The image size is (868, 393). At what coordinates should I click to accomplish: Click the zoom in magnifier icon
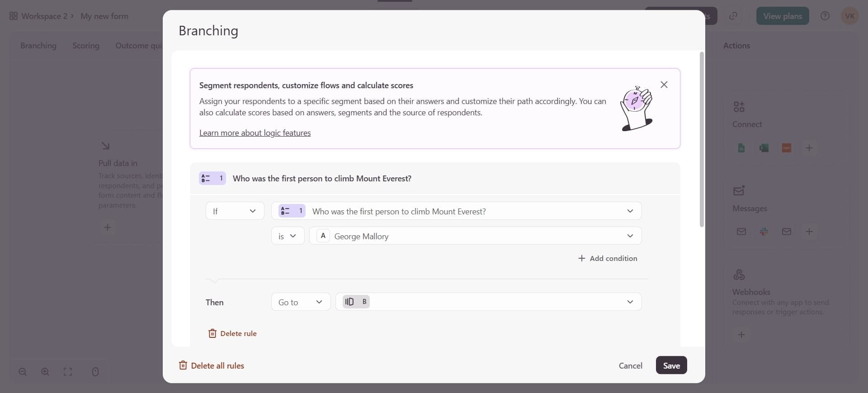(45, 372)
